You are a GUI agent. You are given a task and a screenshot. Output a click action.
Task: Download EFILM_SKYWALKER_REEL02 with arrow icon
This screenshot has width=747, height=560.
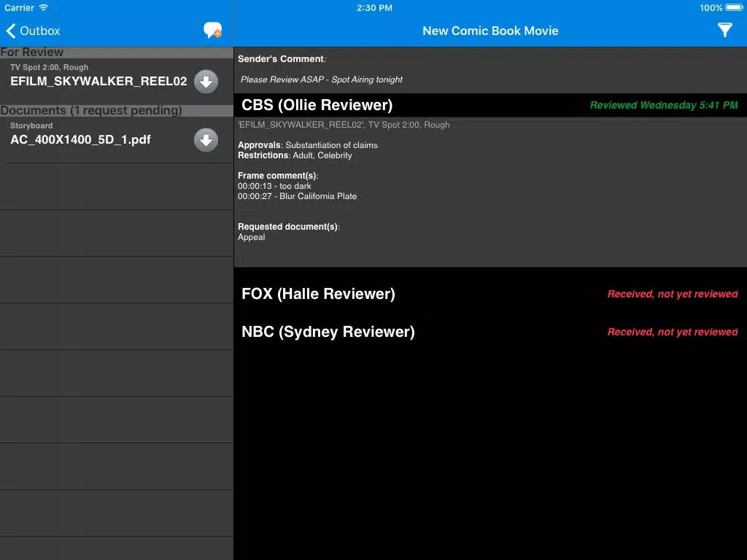pos(206,82)
